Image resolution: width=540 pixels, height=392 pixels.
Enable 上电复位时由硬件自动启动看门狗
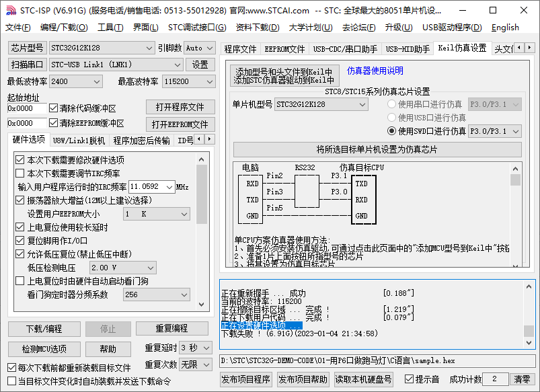20,281
